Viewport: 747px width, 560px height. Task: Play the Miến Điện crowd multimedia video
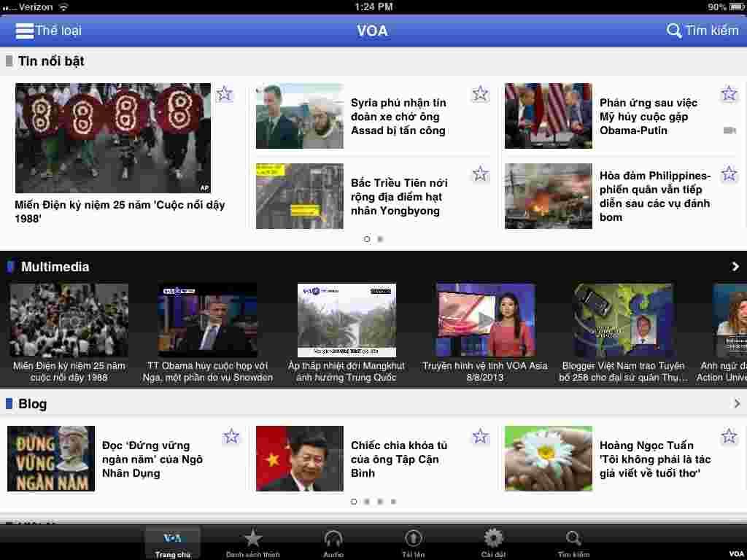click(x=69, y=320)
